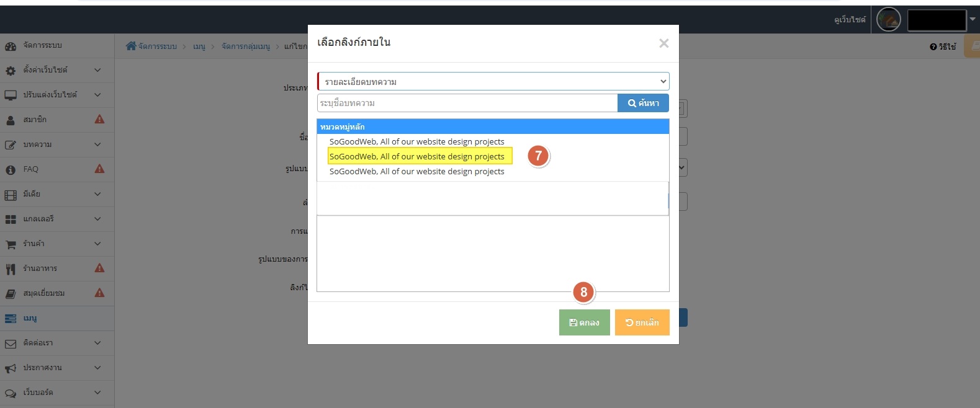Expand the ร้านค้า menu chevron
Image resolution: width=980 pixels, height=408 pixels.
(x=97, y=244)
